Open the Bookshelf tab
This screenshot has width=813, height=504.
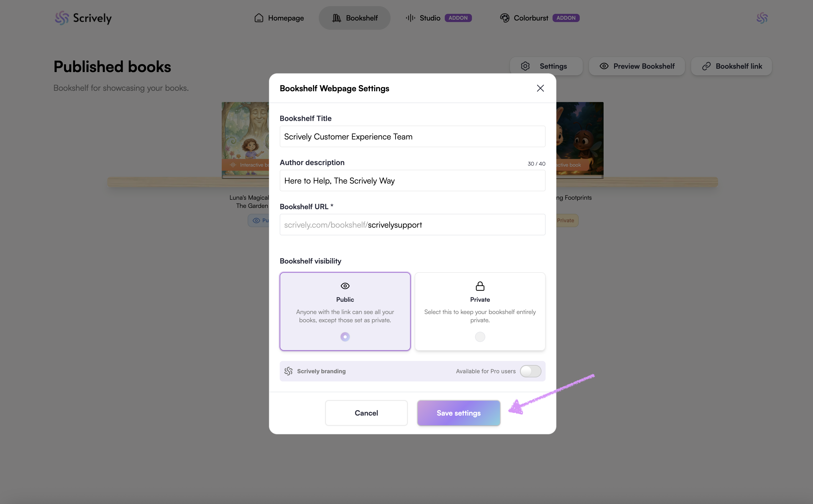(354, 18)
